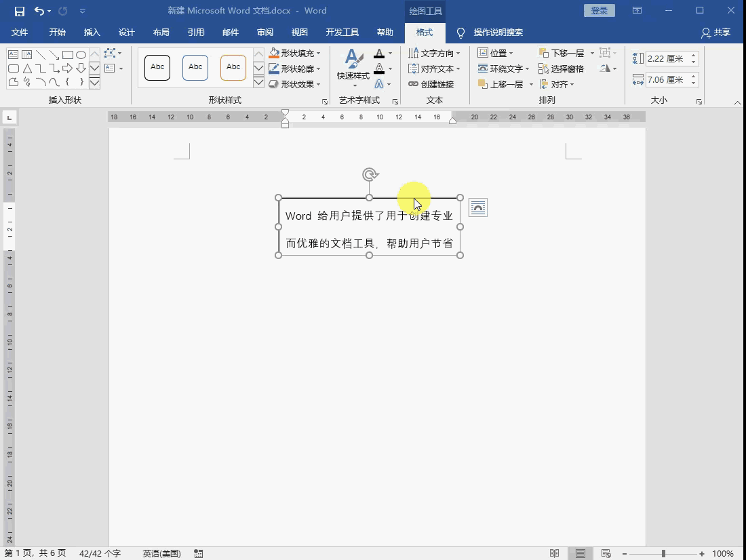
Task: Open the text outline color A button
Action: 378,68
